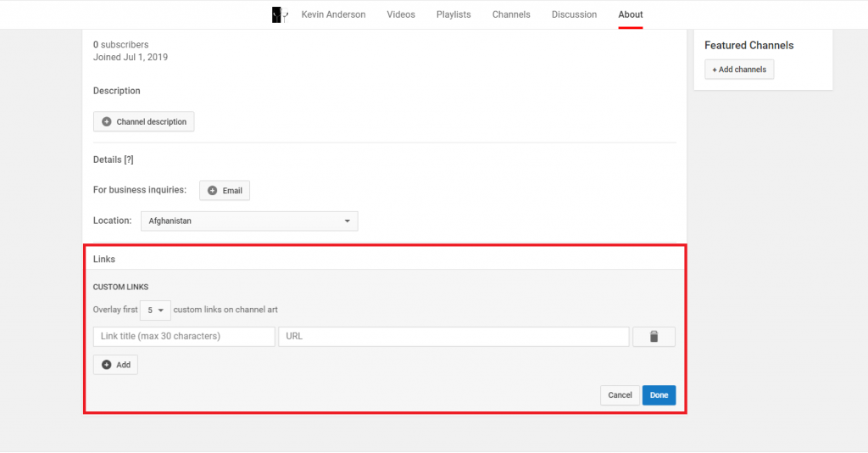Click the 'Joined Jul 1, 2019' text
868x453 pixels.
130,57
